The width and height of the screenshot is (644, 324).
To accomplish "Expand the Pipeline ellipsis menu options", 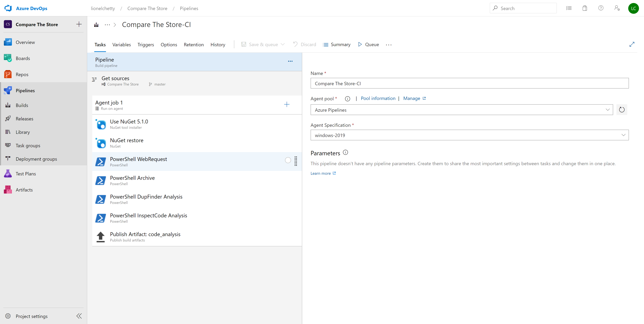I will click(290, 61).
